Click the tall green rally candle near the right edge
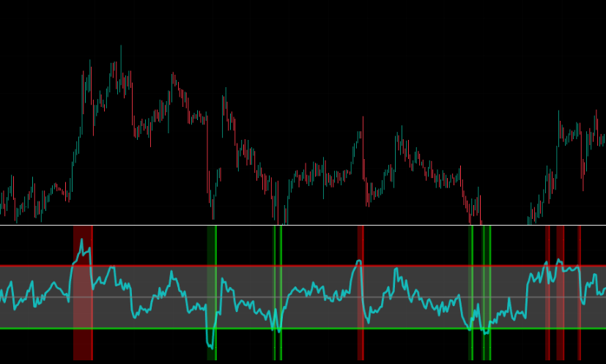 (558, 128)
